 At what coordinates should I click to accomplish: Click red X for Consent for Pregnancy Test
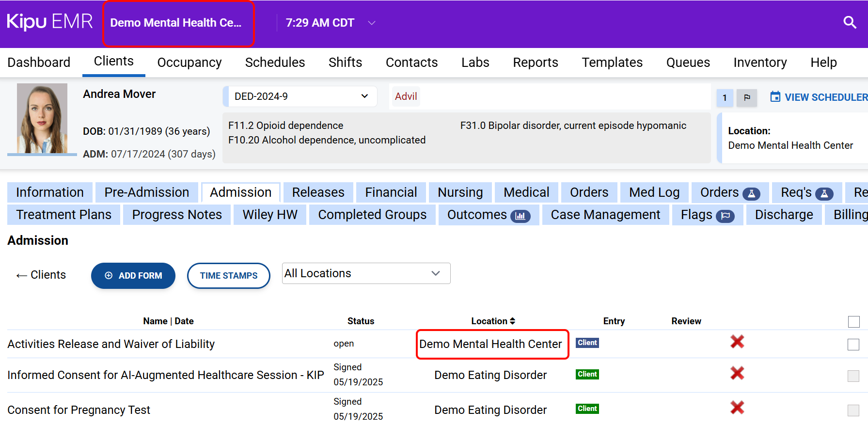737,408
